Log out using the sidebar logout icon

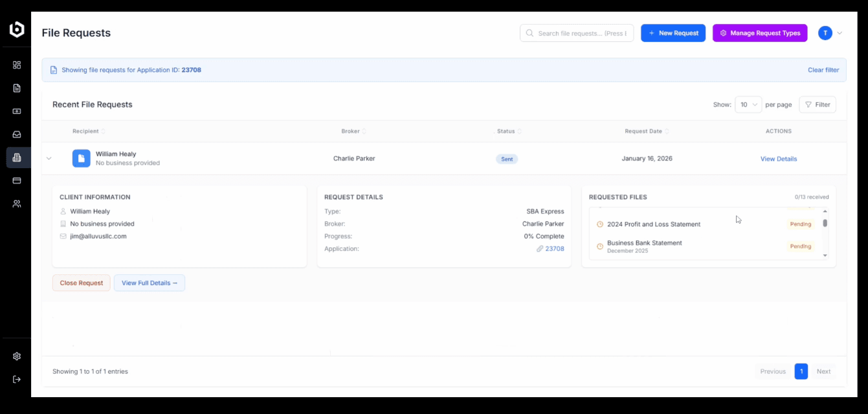coord(17,379)
